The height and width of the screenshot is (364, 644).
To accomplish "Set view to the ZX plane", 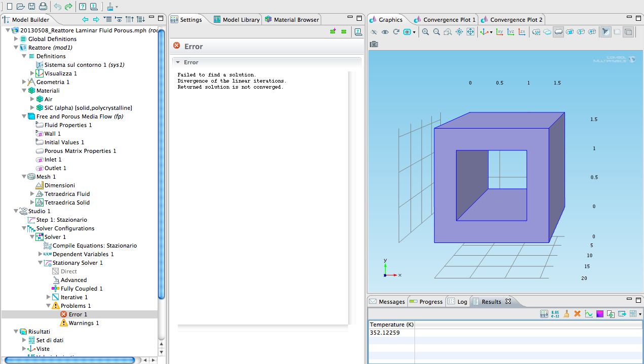I will [x=521, y=32].
